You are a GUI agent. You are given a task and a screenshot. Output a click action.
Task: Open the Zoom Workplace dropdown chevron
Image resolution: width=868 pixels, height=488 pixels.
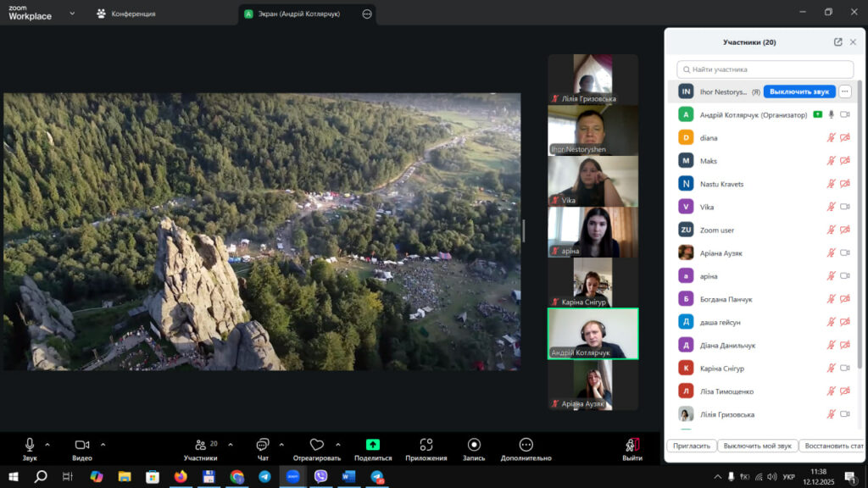72,14
